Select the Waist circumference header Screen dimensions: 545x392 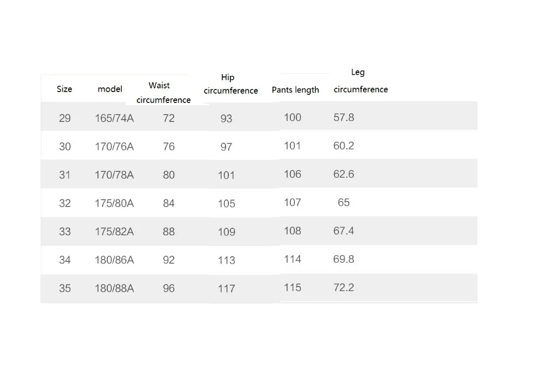163,93
